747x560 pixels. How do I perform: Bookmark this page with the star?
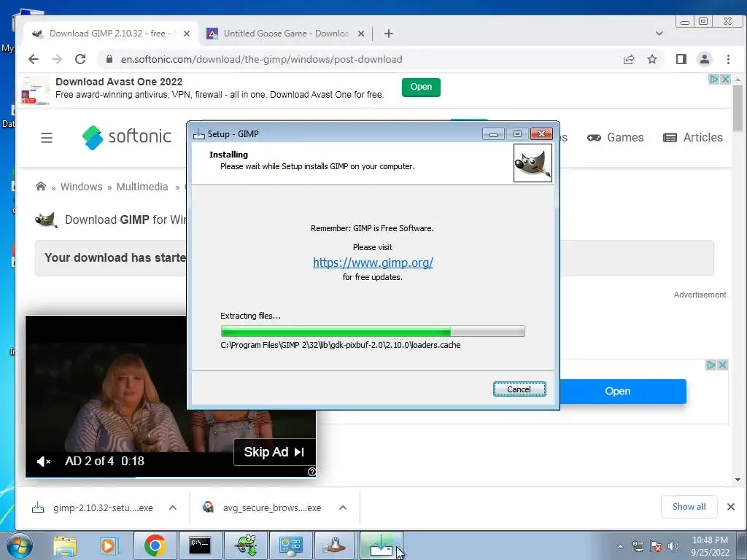[x=652, y=59]
